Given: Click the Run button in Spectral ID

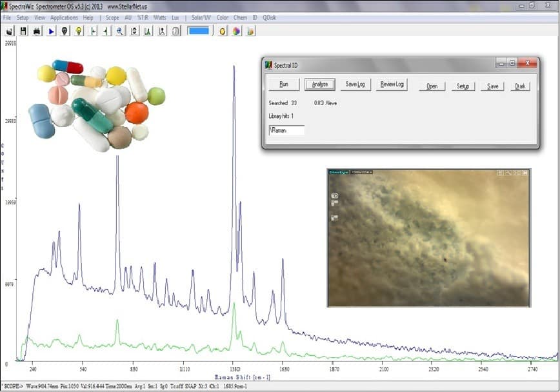Looking at the screenshot, I should [284, 84].
